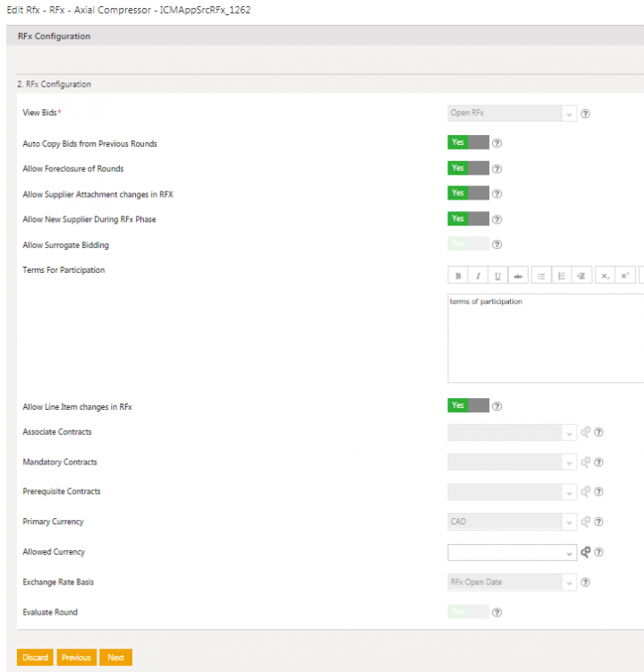This screenshot has height=672, width=644.
Task: Click the Bold formatting icon
Action: pos(459,276)
